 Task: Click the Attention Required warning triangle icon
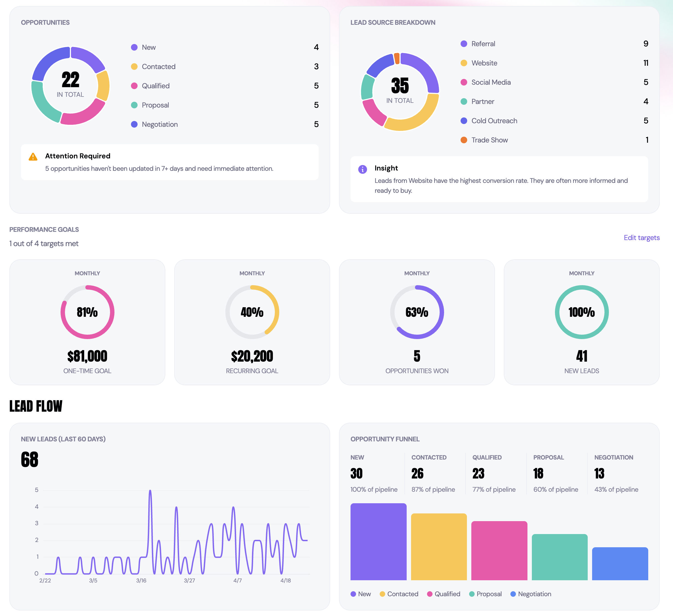[33, 156]
